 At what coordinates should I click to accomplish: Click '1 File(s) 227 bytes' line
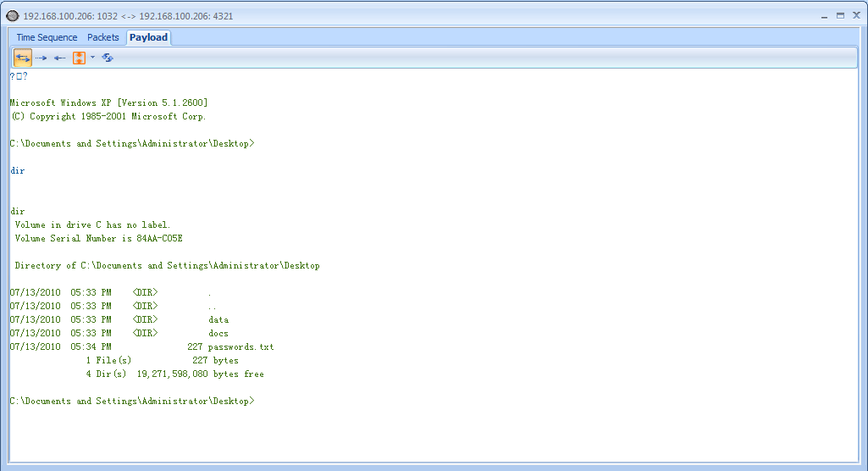click(163, 360)
